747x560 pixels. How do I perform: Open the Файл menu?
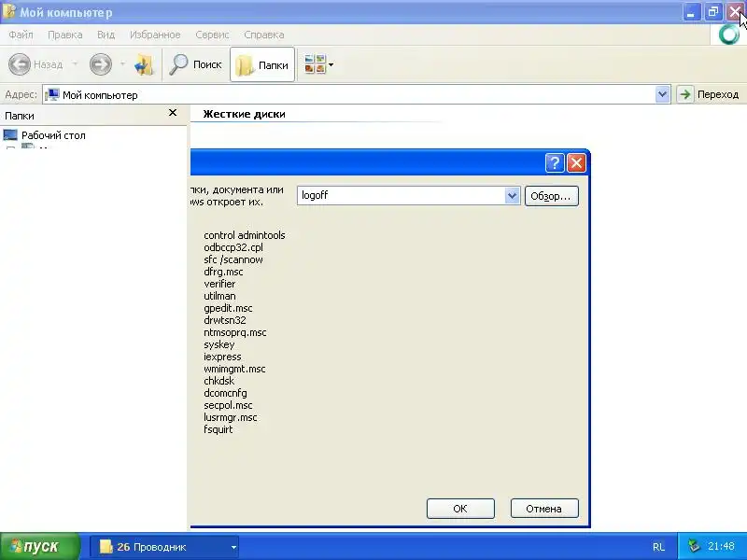coord(21,35)
